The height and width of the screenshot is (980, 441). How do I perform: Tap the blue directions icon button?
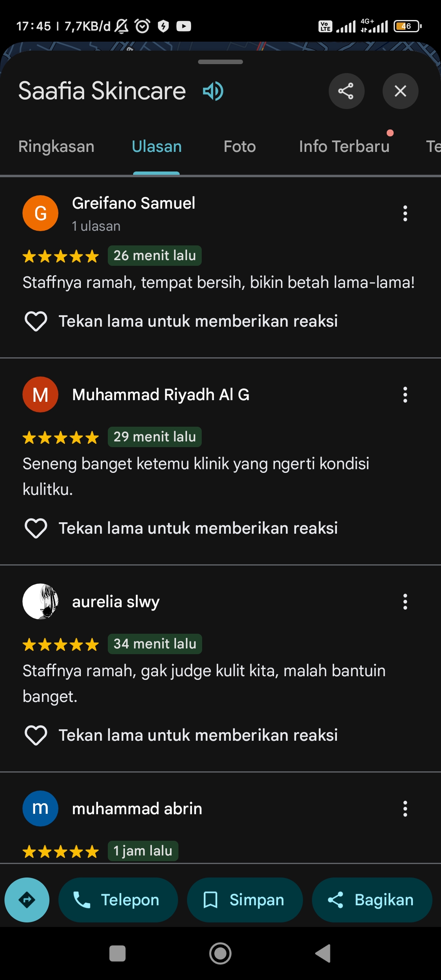[x=27, y=900]
